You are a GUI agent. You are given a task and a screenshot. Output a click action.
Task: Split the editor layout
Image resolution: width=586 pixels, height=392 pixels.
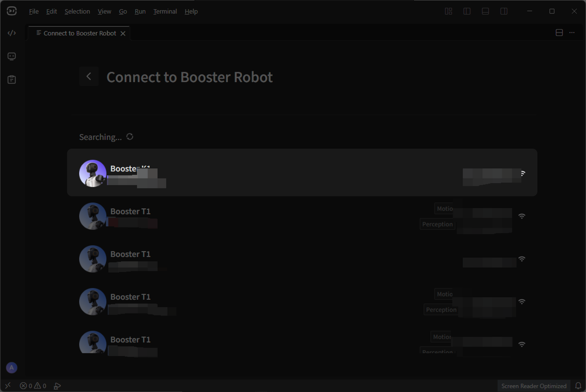(x=559, y=33)
